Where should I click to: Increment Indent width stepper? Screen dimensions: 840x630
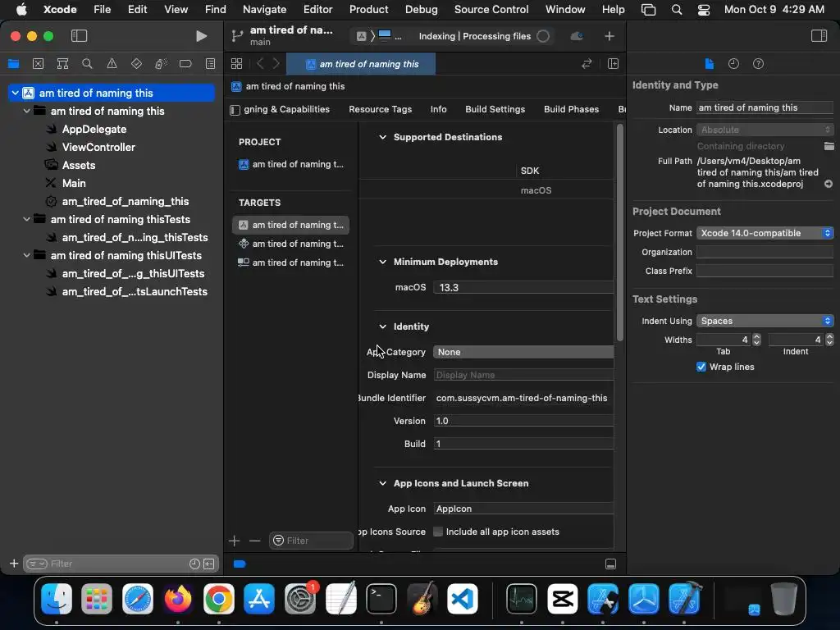pyautogui.click(x=829, y=336)
